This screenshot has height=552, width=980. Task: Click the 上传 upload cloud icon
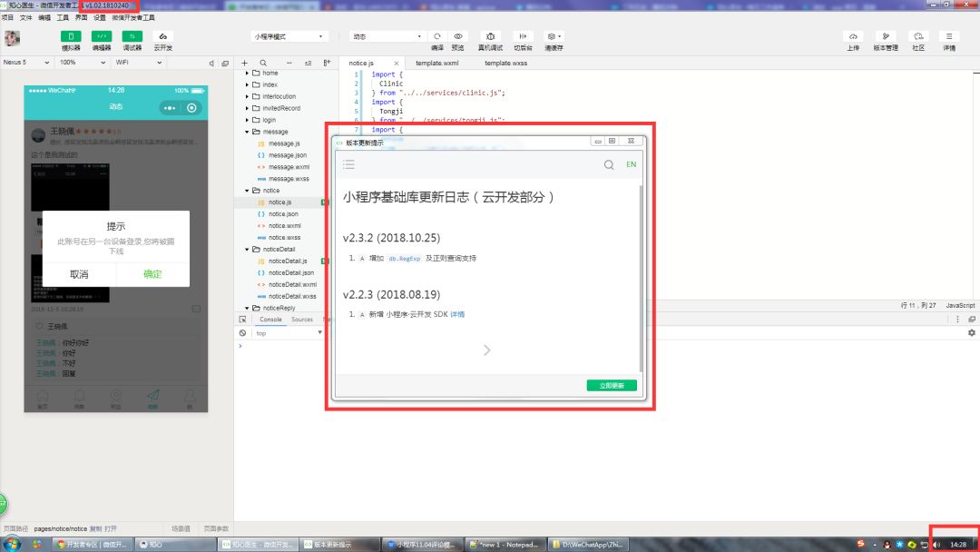853,36
